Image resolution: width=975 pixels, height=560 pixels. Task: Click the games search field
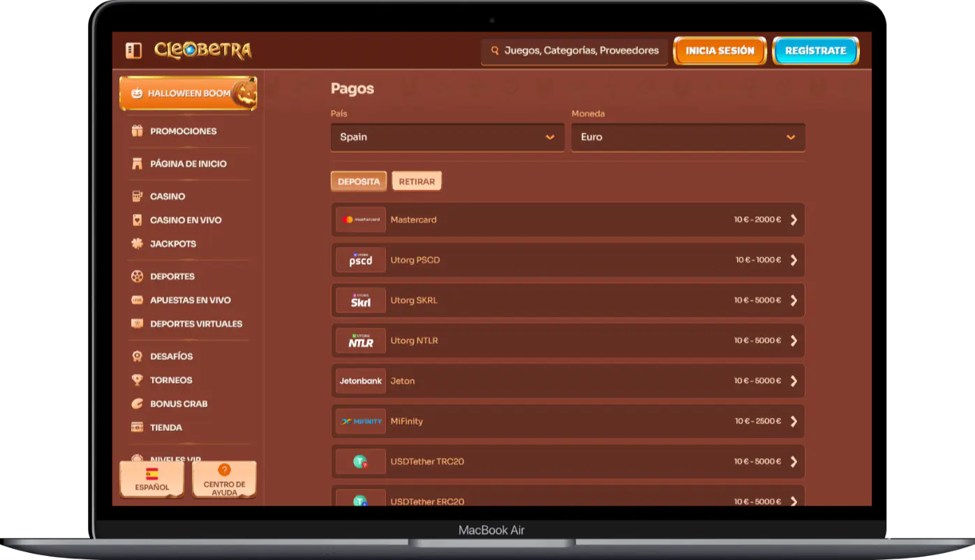pyautogui.click(x=574, y=51)
